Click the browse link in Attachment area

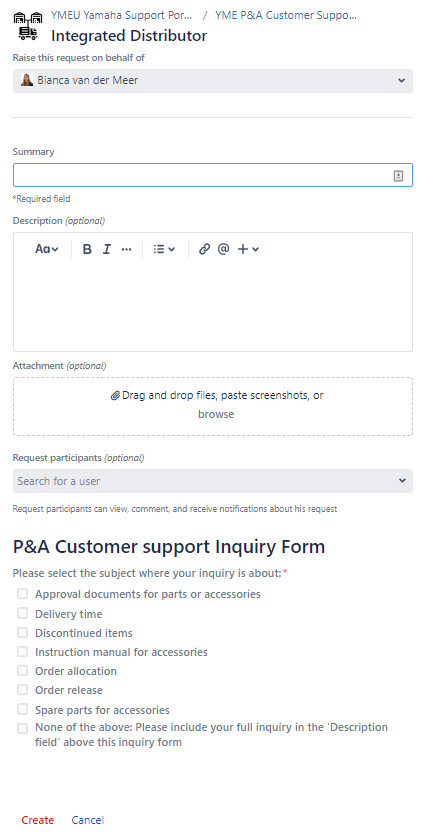(x=216, y=414)
